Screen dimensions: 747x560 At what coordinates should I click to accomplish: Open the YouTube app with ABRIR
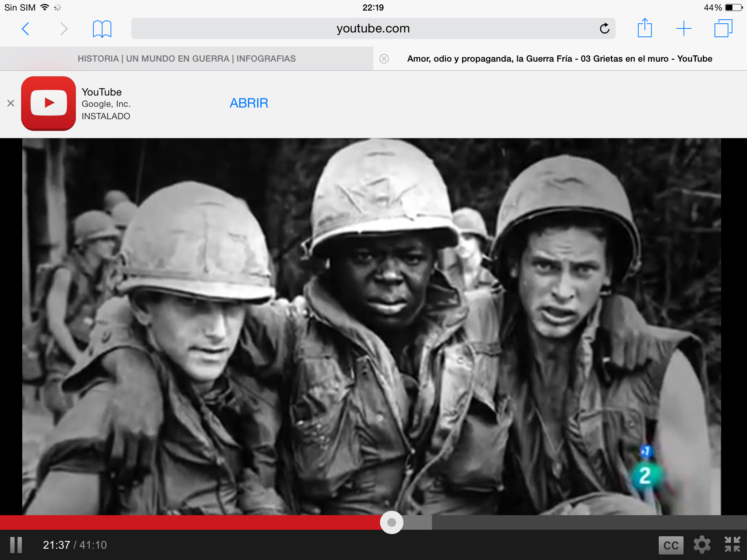click(249, 103)
